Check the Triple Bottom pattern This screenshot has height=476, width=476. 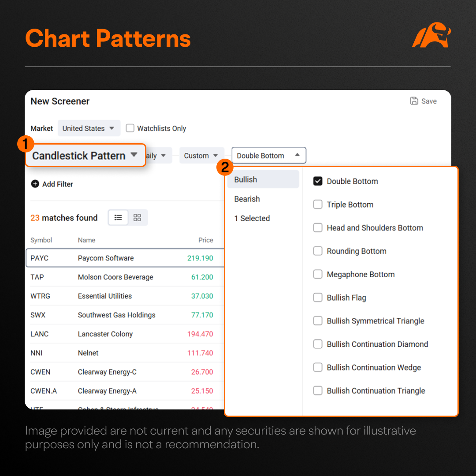pyautogui.click(x=318, y=205)
